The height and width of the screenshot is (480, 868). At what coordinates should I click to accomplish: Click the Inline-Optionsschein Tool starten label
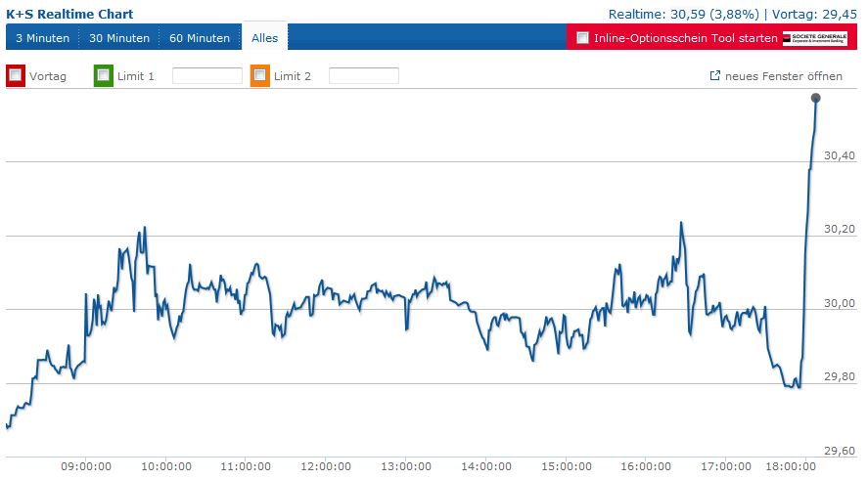pyautogui.click(x=685, y=38)
